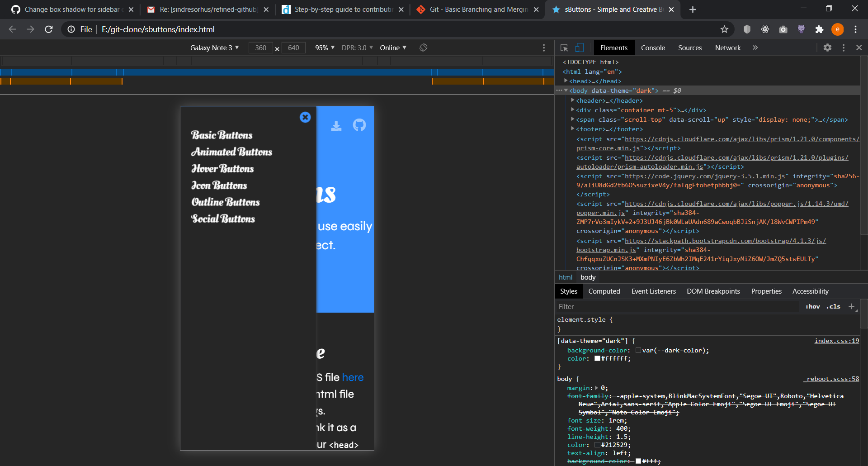Go to Outline Buttons in sidebar
Image resolution: width=868 pixels, height=466 pixels.
click(x=225, y=202)
